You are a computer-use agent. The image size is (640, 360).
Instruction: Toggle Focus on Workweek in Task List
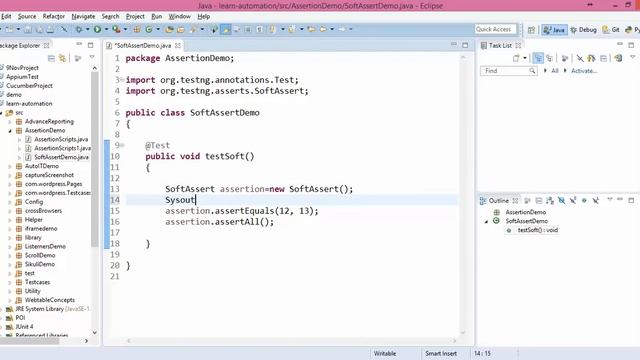point(564,58)
